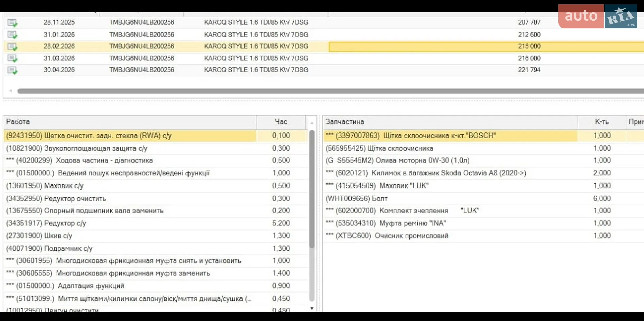Viewport: 644px width, 321px height.
Task: Select work row Звукопоглощающая защита с/у
Action: click(x=156, y=148)
